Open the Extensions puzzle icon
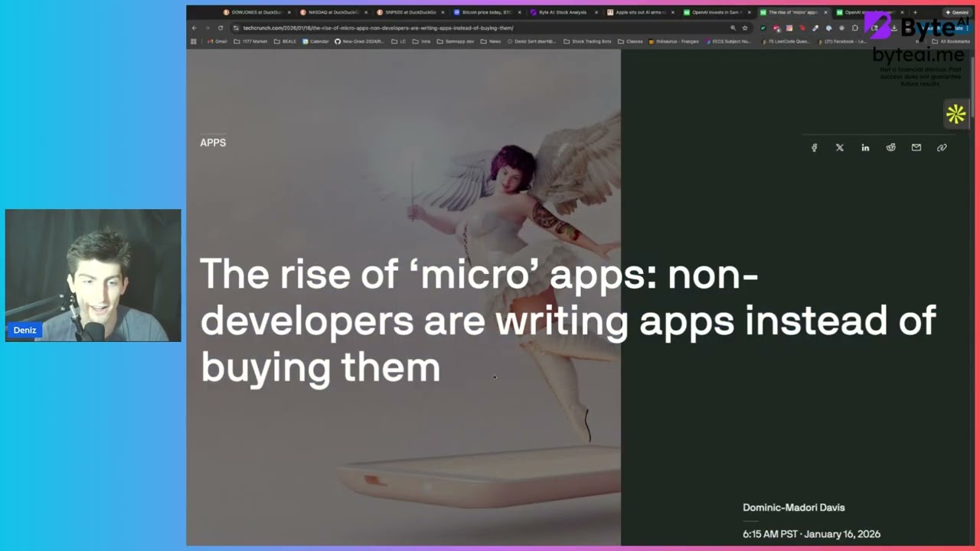 (x=855, y=28)
